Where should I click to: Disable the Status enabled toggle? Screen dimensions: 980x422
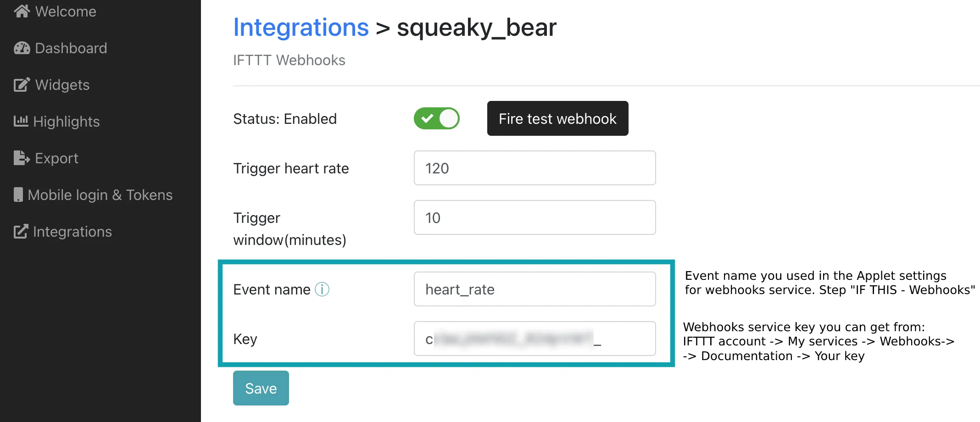(436, 118)
